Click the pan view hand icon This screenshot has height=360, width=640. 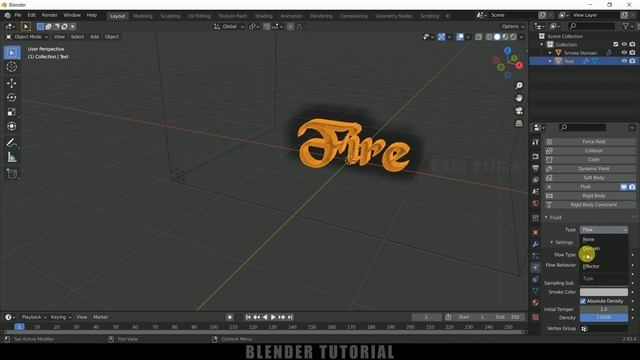[519, 98]
